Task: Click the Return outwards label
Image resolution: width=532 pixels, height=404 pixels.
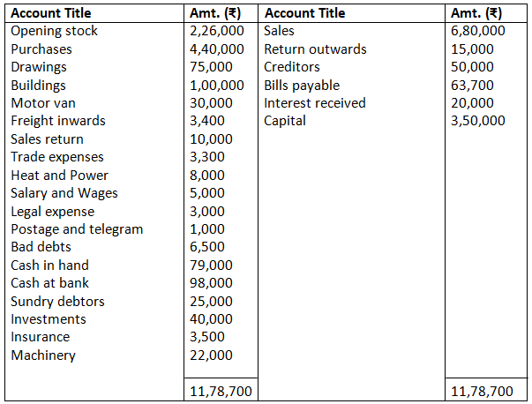Action: click(315, 49)
